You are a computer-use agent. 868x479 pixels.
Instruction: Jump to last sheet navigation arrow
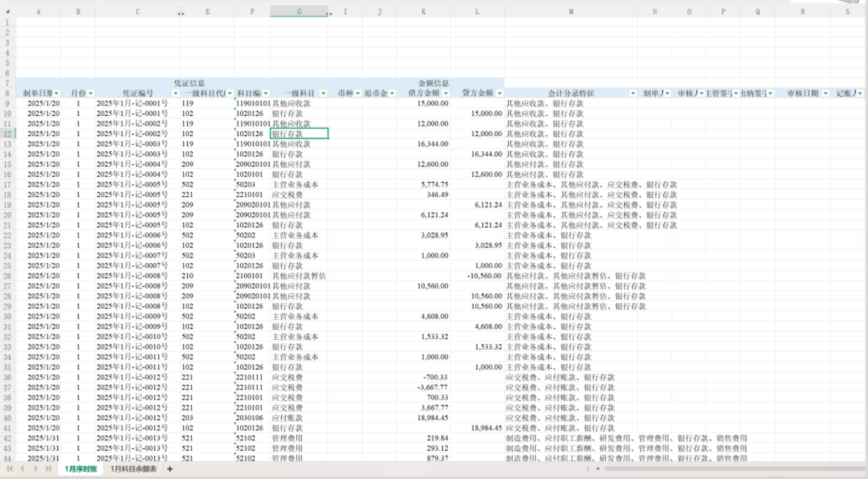(x=48, y=469)
